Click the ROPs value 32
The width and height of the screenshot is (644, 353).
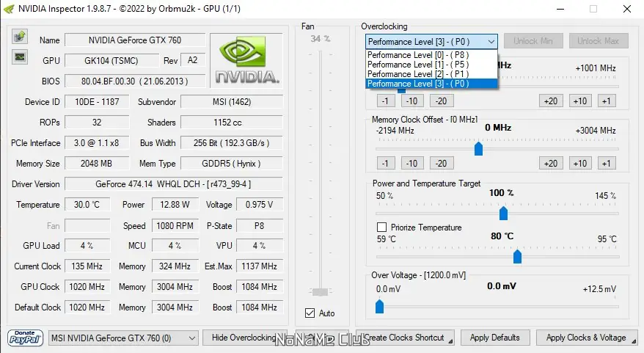(97, 123)
